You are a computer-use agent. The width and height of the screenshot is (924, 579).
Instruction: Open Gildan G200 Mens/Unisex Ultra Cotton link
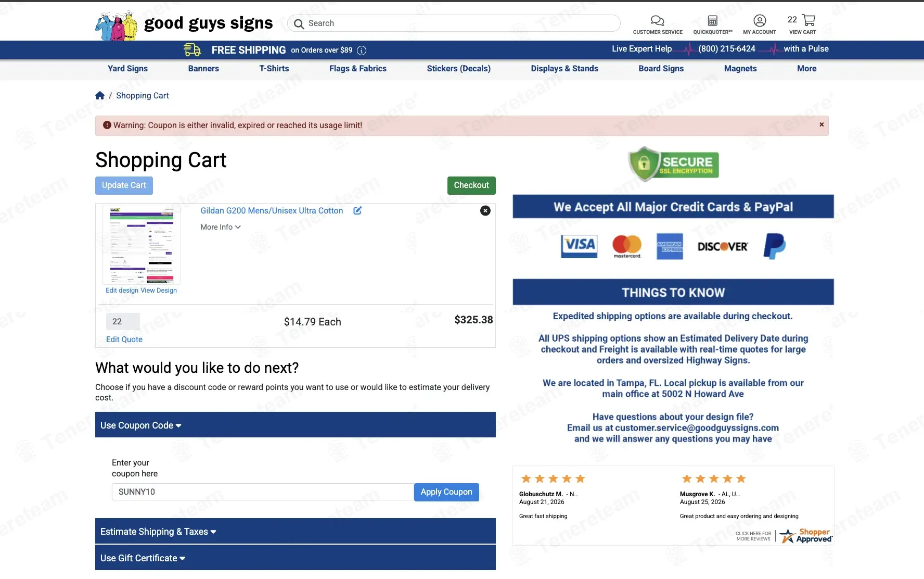pyautogui.click(x=272, y=210)
